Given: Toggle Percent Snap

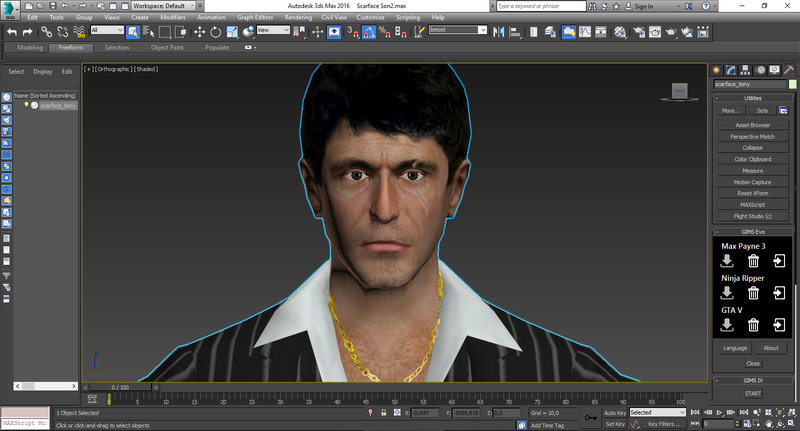Looking at the screenshot, I should point(385,32).
